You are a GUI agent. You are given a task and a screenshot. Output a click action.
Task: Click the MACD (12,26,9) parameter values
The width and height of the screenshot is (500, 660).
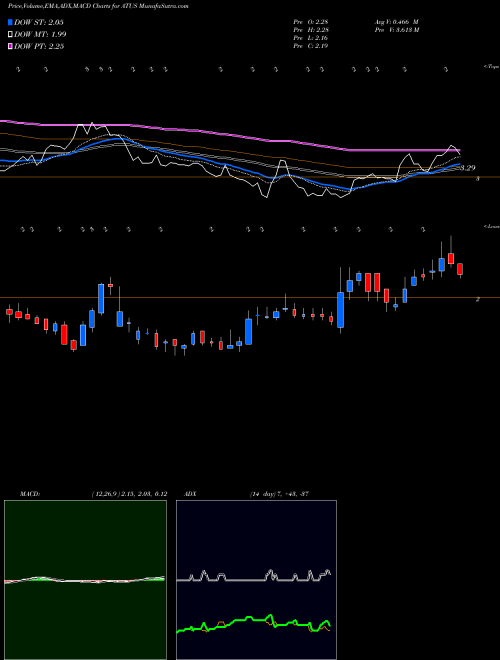[x=130, y=494]
